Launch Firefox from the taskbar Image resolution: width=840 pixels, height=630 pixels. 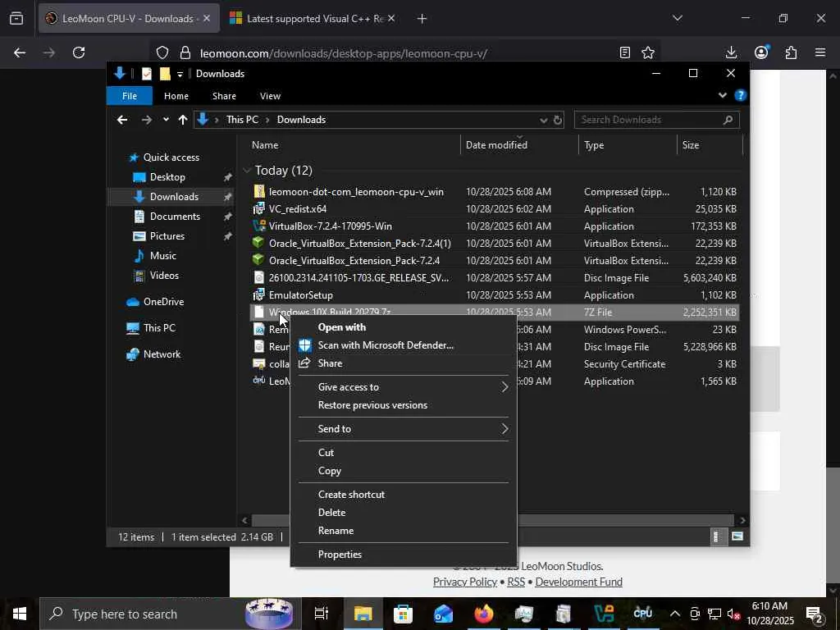click(x=483, y=614)
